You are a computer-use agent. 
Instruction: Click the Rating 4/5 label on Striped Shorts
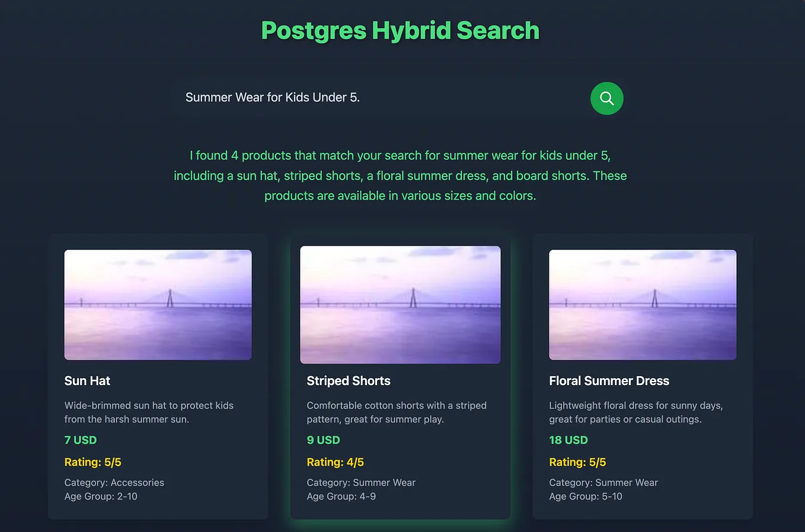pos(336,462)
